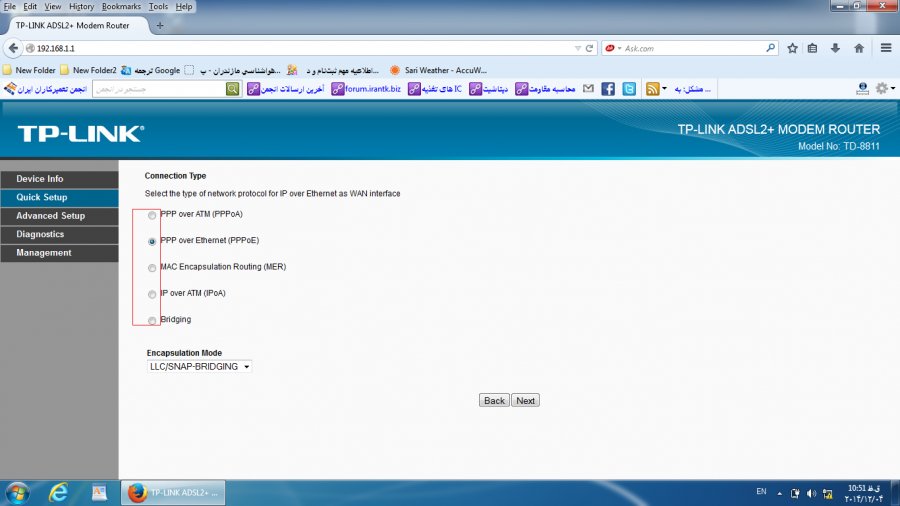900x506 pixels.
Task: Open the Windows Start button
Action: click(x=17, y=493)
